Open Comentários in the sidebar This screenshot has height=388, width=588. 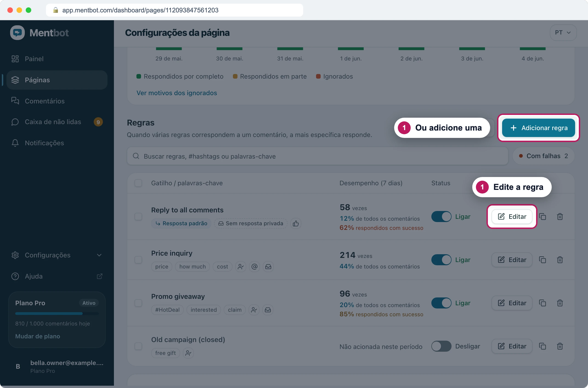point(57,101)
